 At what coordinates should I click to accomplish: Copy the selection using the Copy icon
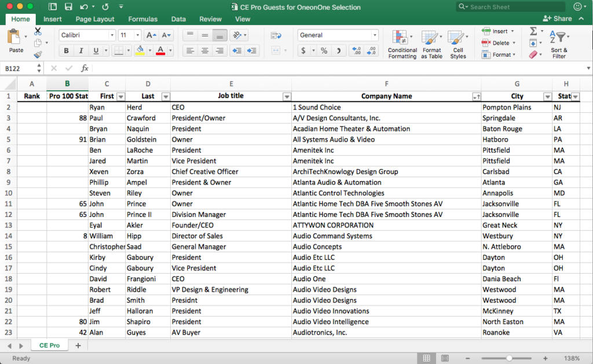38,43
